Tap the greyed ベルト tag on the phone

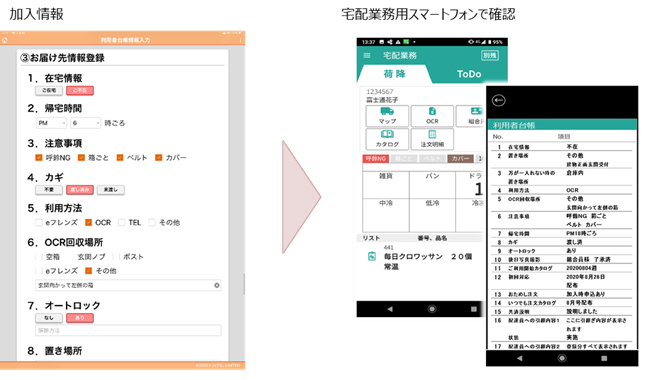tap(432, 159)
